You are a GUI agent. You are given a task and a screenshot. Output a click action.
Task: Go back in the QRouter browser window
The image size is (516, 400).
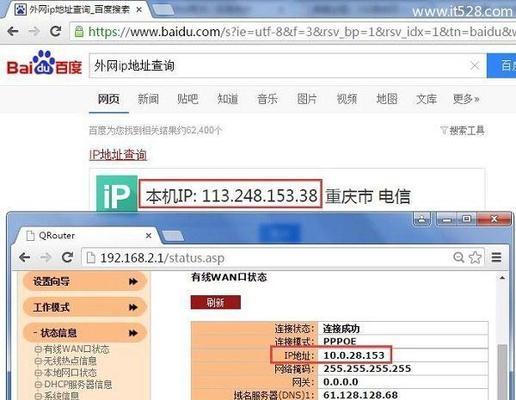pyautogui.click(x=25, y=257)
